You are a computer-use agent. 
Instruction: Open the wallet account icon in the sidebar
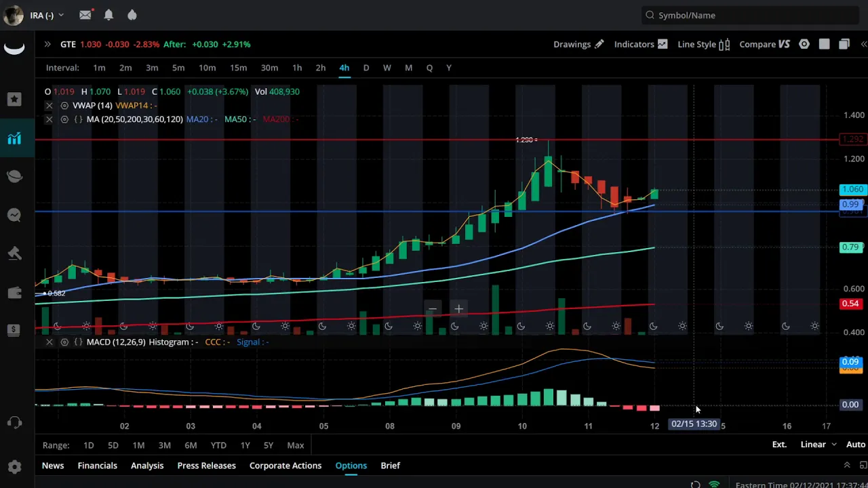(14, 292)
